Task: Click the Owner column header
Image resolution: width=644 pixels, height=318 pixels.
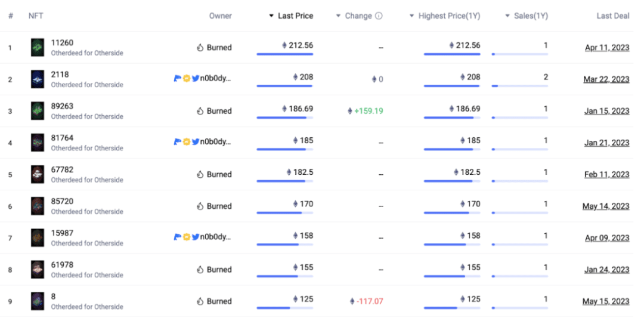Action: coord(220,16)
